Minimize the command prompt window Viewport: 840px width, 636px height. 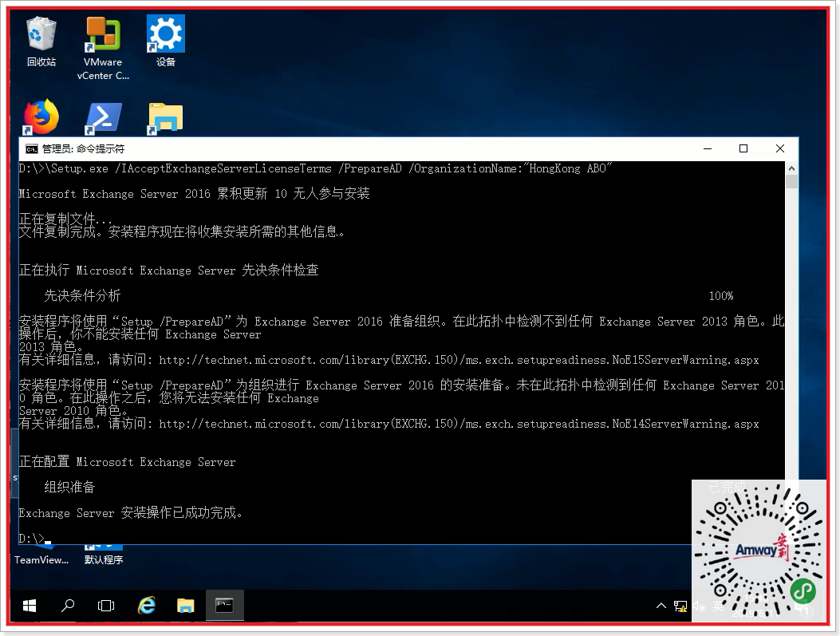(x=708, y=148)
